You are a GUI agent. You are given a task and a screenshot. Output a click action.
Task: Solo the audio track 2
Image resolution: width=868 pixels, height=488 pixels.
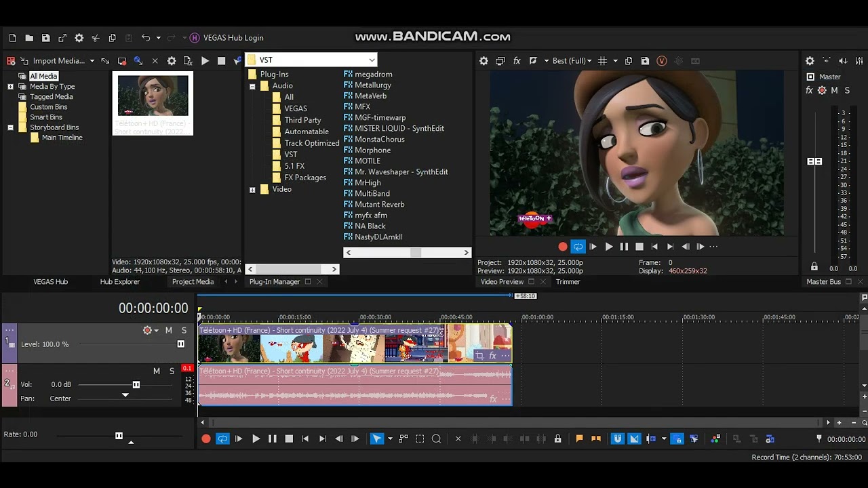(x=172, y=371)
